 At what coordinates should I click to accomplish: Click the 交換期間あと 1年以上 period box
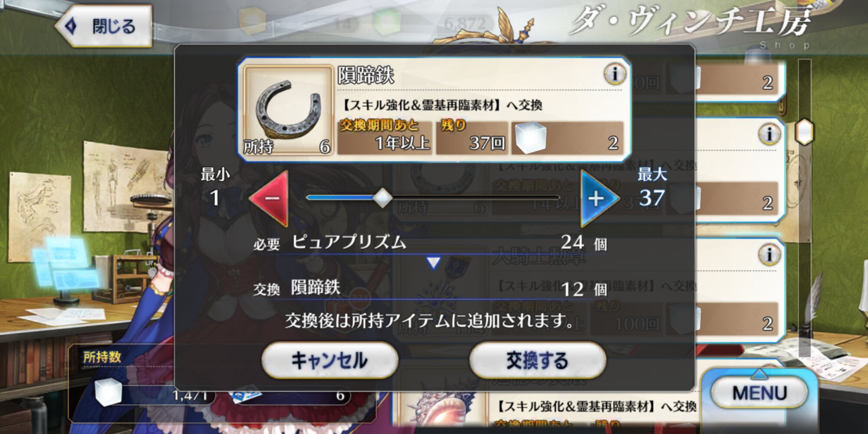(385, 137)
